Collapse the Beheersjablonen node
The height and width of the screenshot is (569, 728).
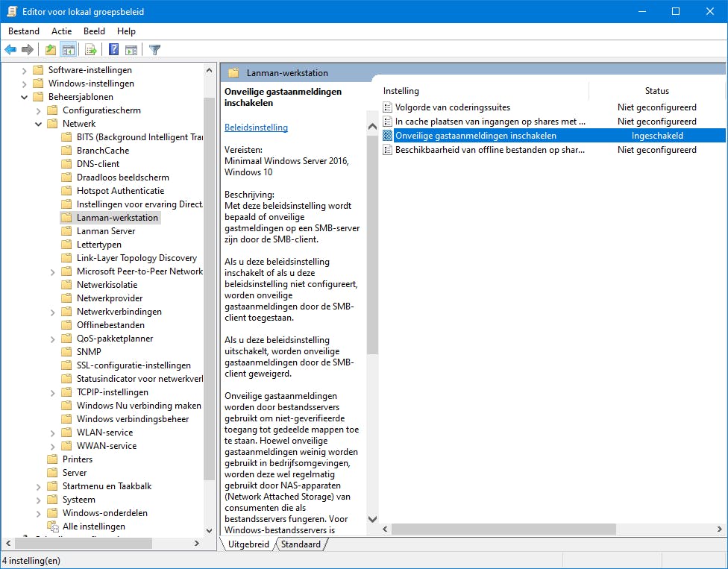(24, 97)
